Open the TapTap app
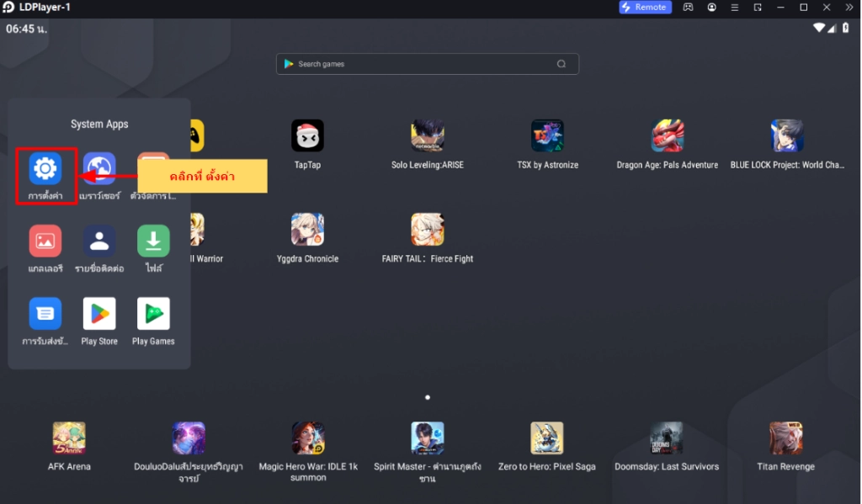 click(307, 136)
